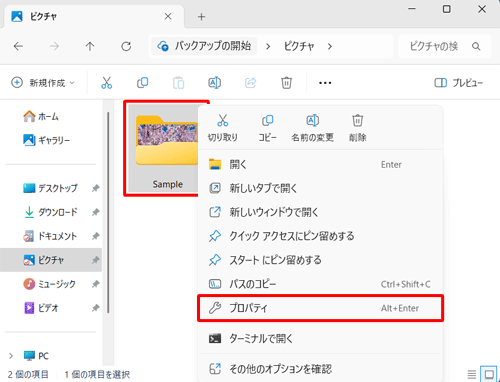
Task: Click the pin icon next to ダウンロード
Action: tap(96, 212)
